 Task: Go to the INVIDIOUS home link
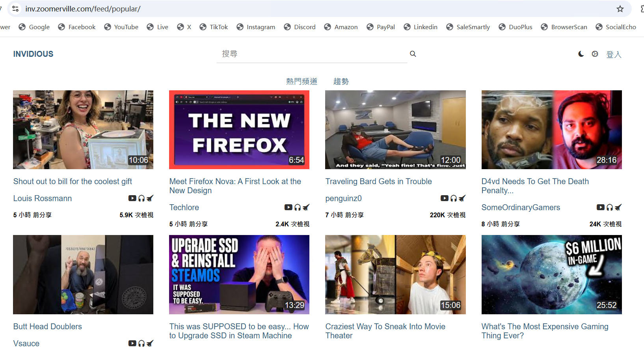click(33, 54)
